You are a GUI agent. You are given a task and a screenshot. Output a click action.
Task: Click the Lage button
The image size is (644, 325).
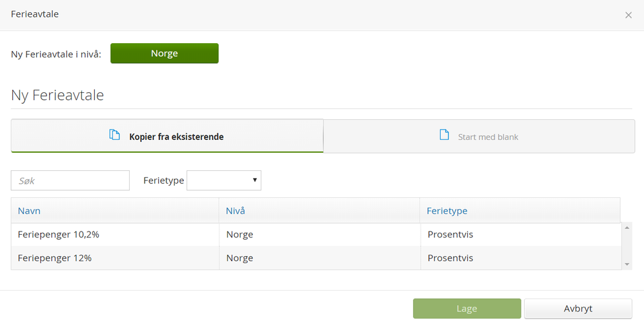point(467,309)
